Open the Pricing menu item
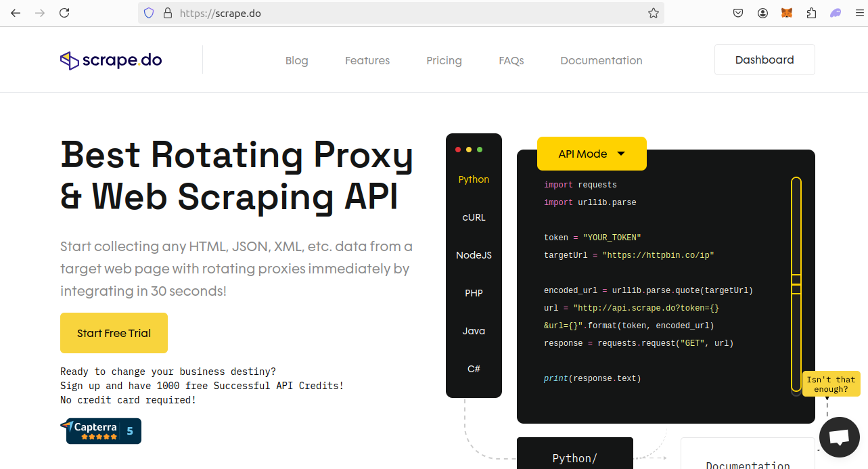This screenshot has width=868, height=469. [x=444, y=60]
